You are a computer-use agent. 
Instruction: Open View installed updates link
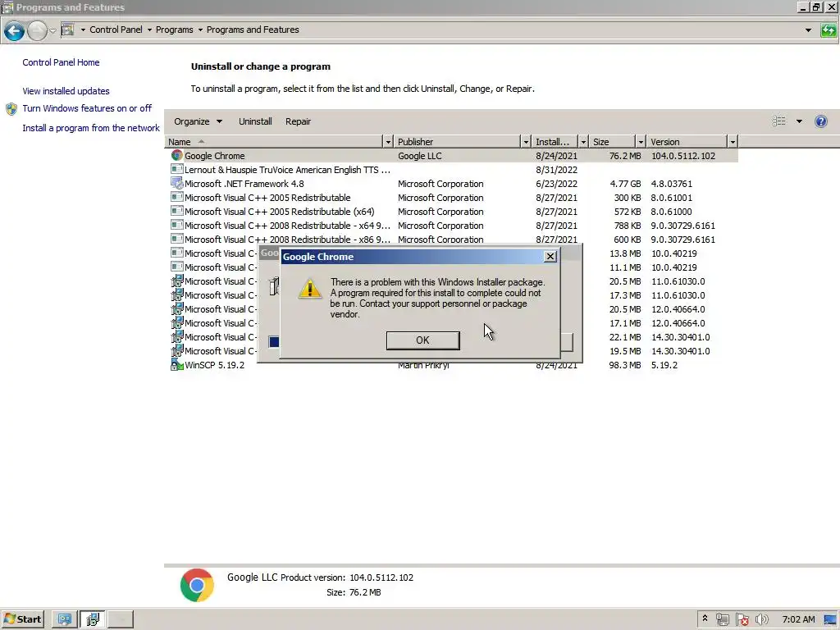[x=66, y=91]
